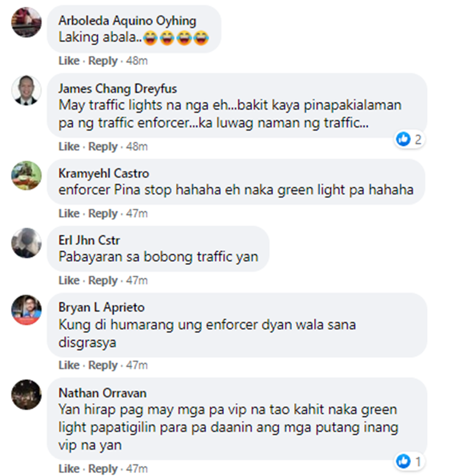
Task: Open the 48m timestamp under James Chang Dreyfus's comment
Action: [137, 147]
